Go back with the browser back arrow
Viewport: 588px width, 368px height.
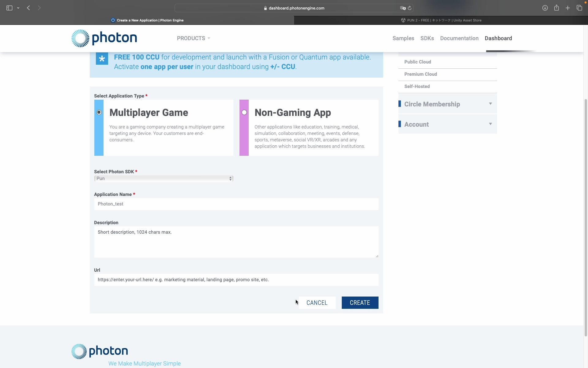28,8
